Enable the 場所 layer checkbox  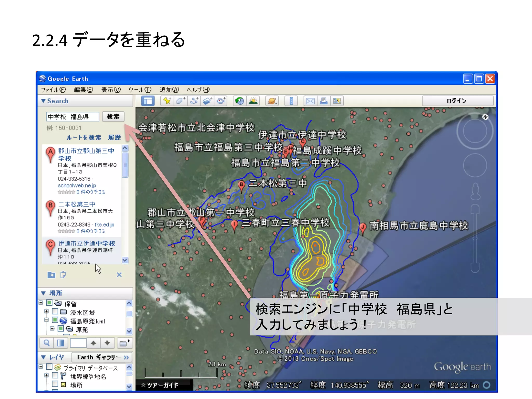pyautogui.click(x=55, y=384)
